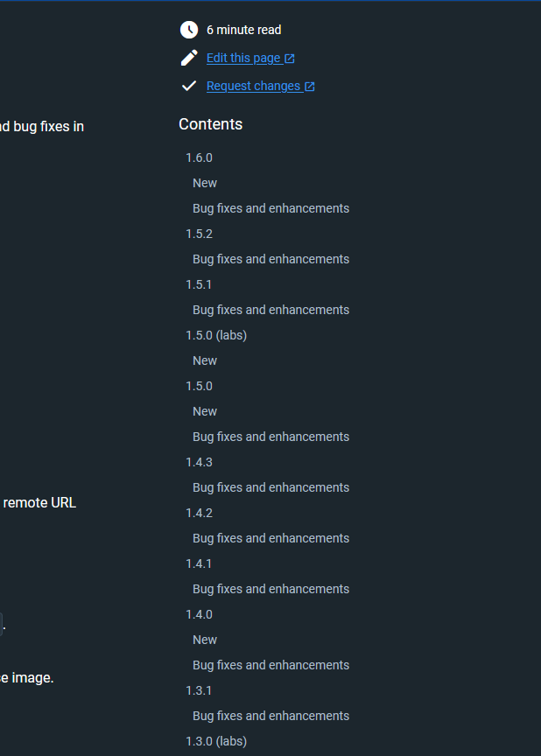Click the clock read-time icon
This screenshot has width=541, height=756.
click(189, 29)
